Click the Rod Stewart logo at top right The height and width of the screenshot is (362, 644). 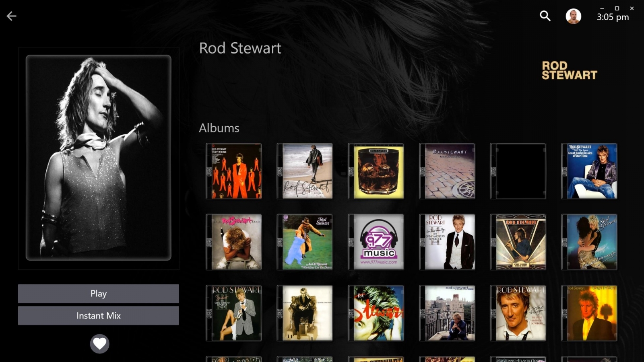569,70
